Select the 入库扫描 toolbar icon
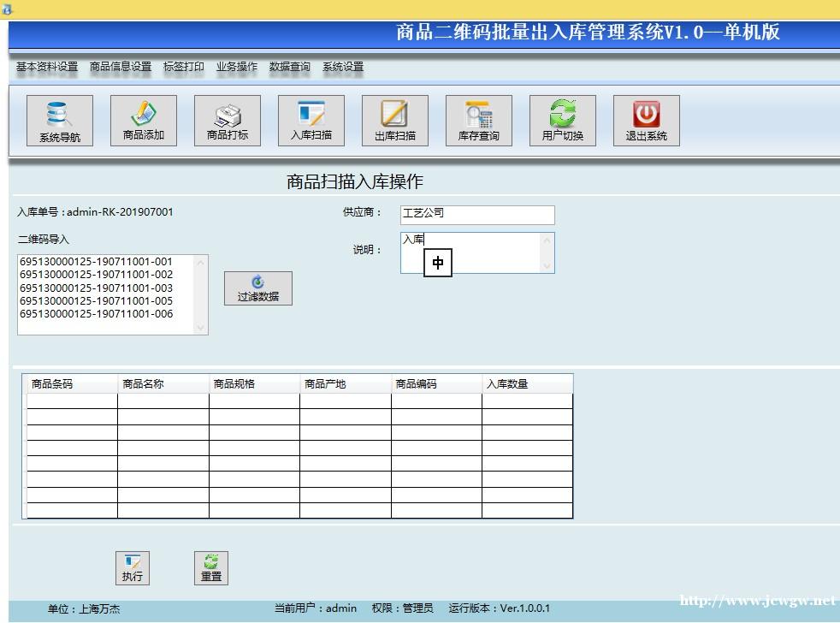The width and height of the screenshot is (840, 623). pos(311,121)
